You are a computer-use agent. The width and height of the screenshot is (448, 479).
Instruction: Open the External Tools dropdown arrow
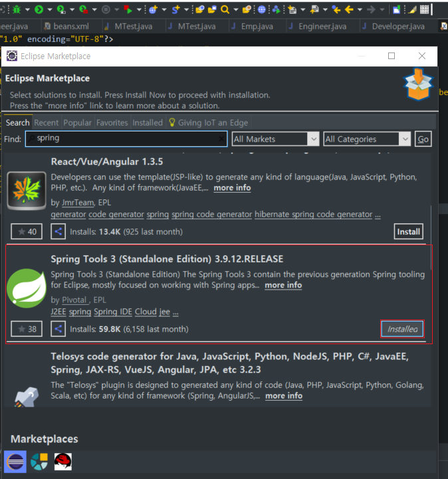[94, 10]
